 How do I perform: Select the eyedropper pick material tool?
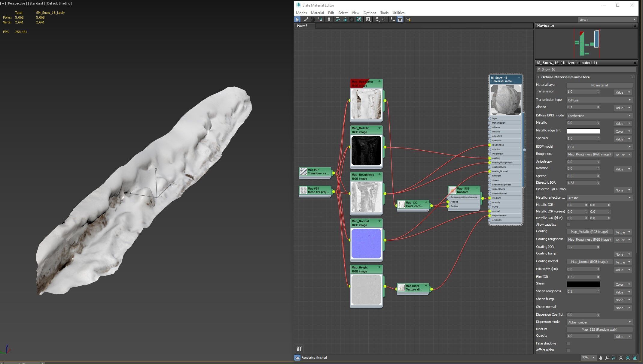tap(306, 19)
